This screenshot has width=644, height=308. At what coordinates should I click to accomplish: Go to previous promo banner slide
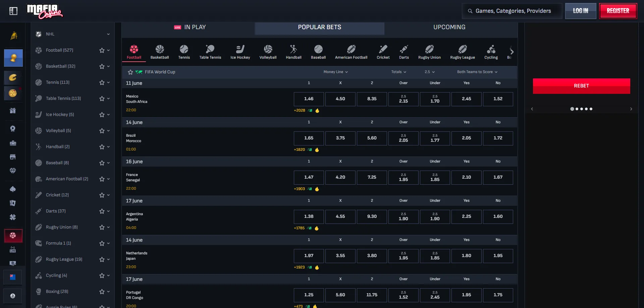pyautogui.click(x=532, y=109)
